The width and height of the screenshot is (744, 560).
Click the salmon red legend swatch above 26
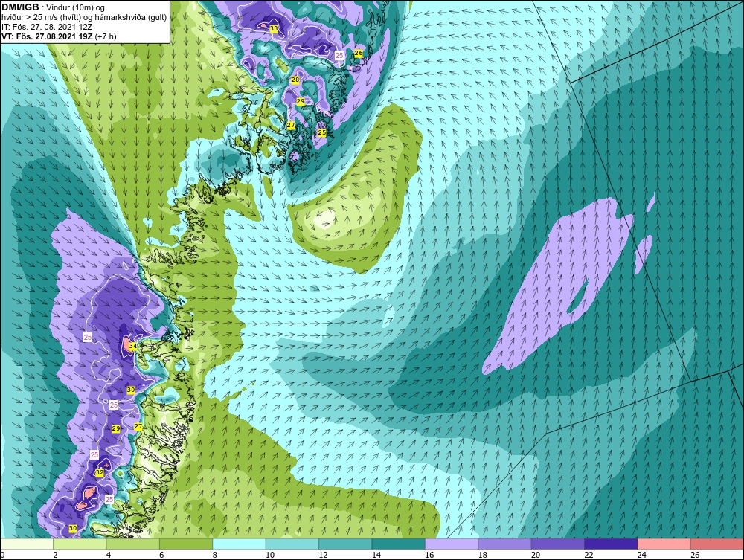(717, 544)
